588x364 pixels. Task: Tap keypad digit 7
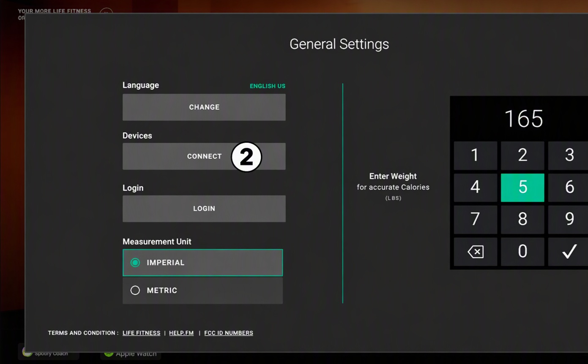coord(476,220)
